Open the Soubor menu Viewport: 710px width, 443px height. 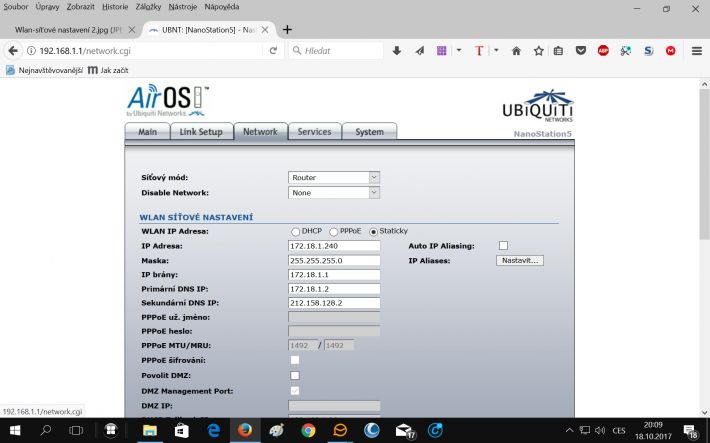[x=16, y=7]
